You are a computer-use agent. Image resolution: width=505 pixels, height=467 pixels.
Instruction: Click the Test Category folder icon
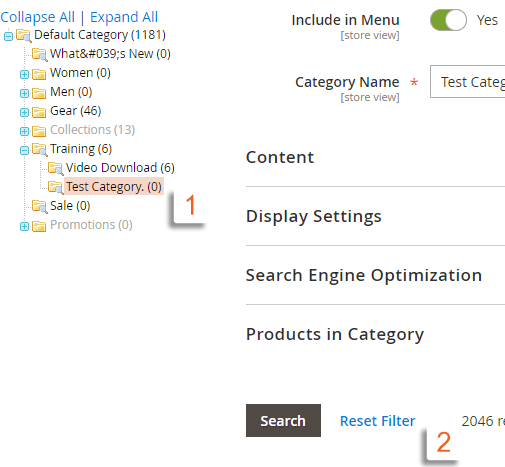[x=55, y=188]
